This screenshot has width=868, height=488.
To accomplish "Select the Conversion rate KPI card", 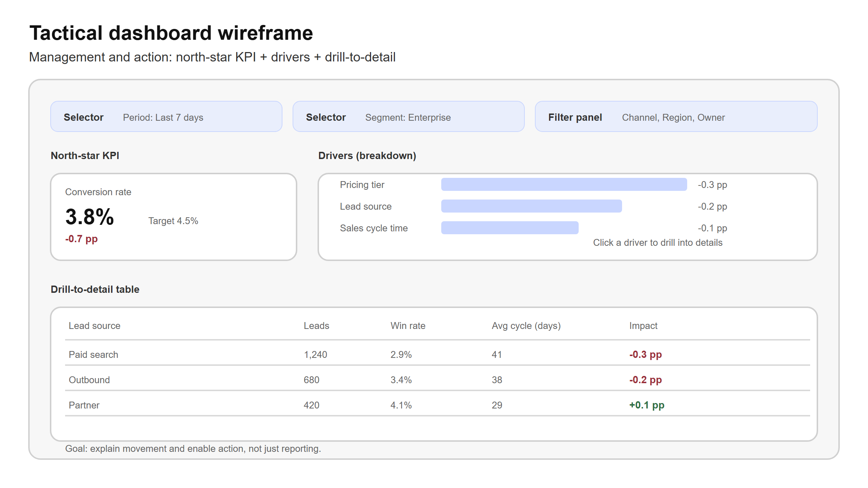I will point(174,216).
